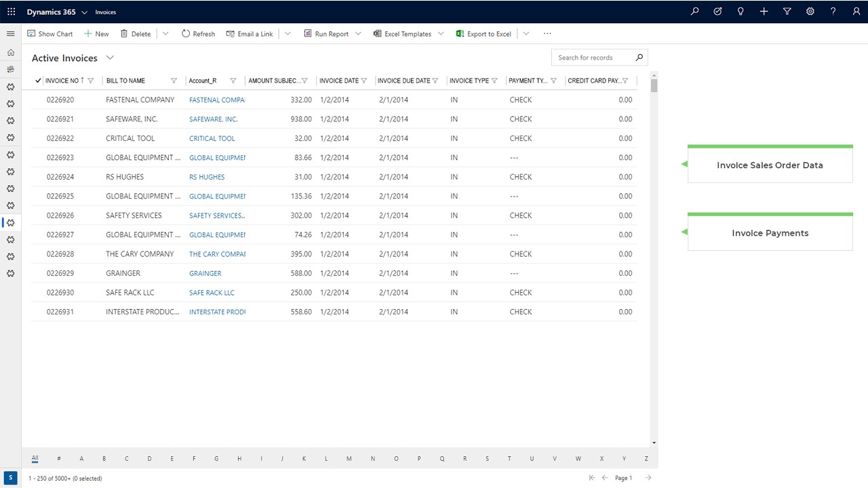Filter the INVOICE DUE DATE column
This screenshot has height=488, width=868.
click(436, 81)
